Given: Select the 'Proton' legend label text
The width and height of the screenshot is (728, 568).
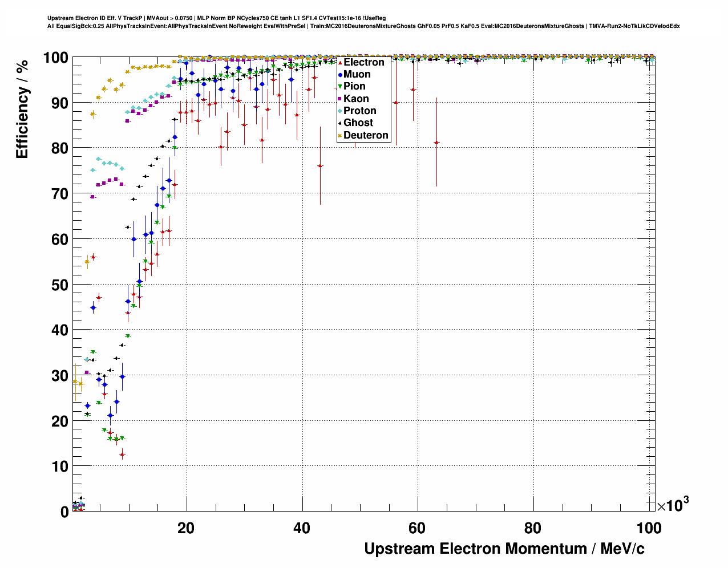Looking at the screenshot, I should tap(359, 111).
